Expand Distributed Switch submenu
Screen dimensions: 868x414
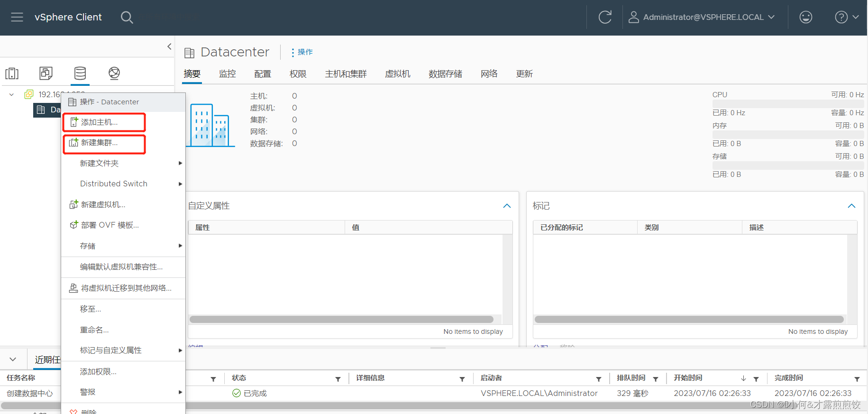point(123,184)
